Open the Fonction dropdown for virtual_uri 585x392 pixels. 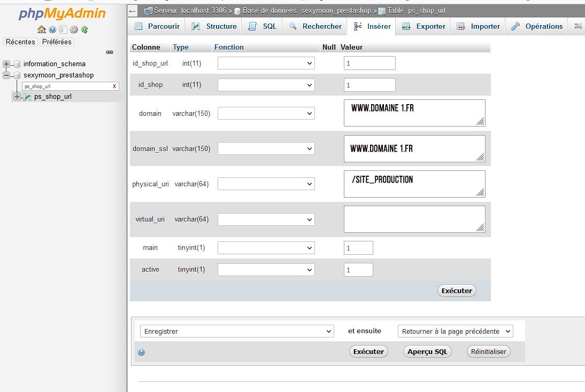point(266,219)
